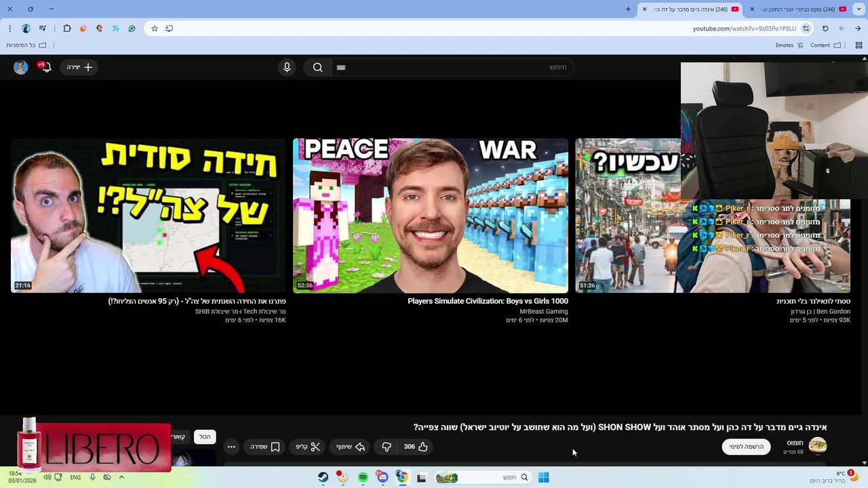Dislike the video with thumbs down
Image resolution: width=868 pixels, height=488 pixels.
[387, 447]
